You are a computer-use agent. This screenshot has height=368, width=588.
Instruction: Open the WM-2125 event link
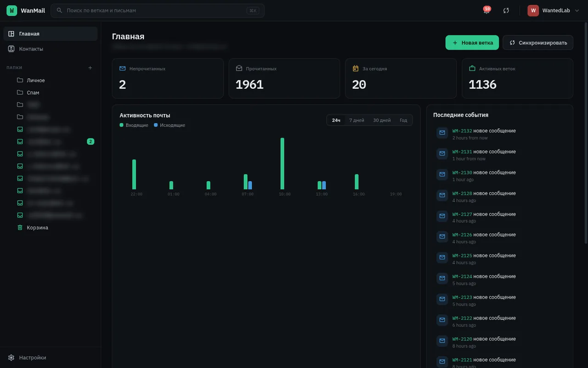(462, 256)
